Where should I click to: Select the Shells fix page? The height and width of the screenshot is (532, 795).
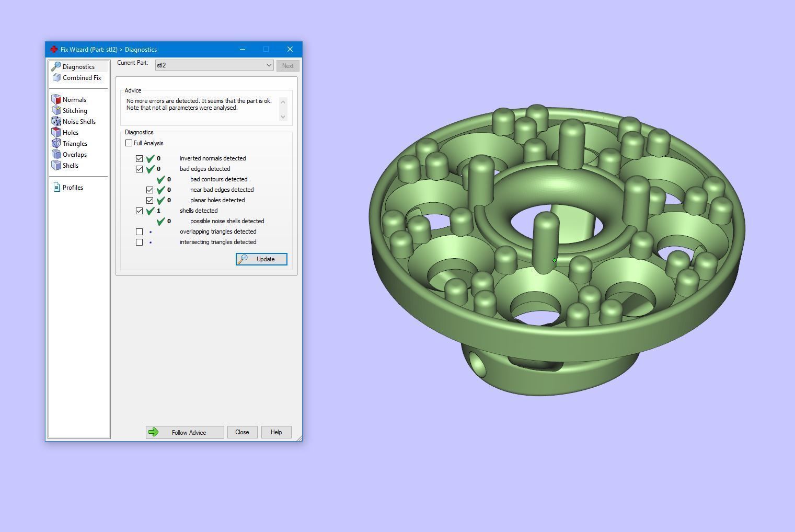[x=65, y=166]
